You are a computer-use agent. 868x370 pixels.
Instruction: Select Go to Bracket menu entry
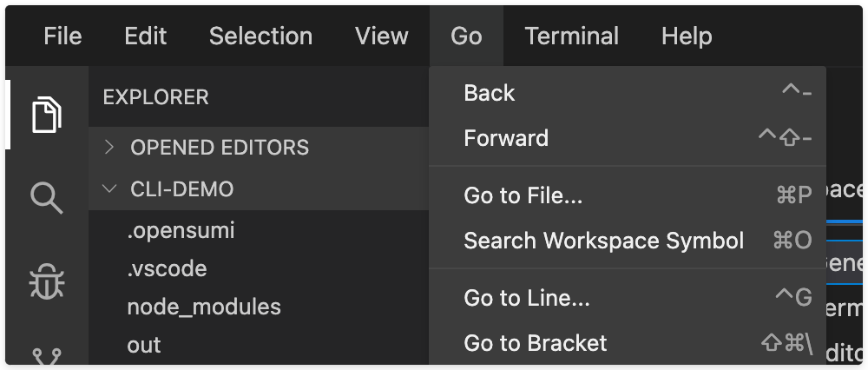coord(628,343)
